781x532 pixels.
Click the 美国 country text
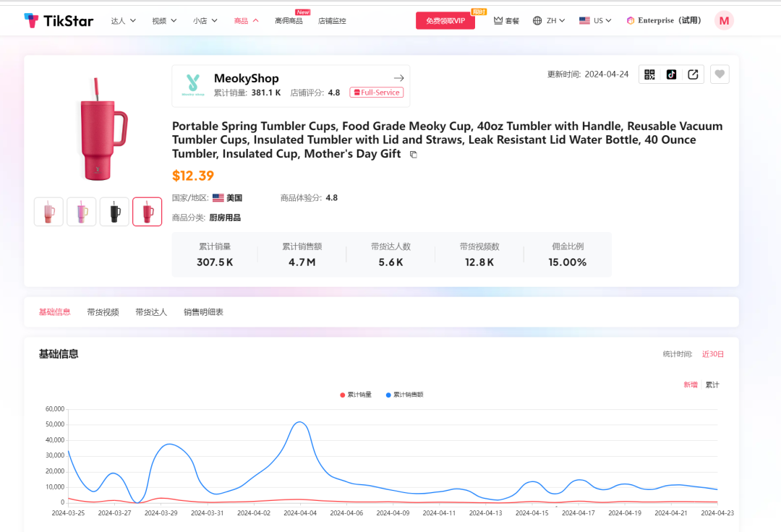click(234, 198)
